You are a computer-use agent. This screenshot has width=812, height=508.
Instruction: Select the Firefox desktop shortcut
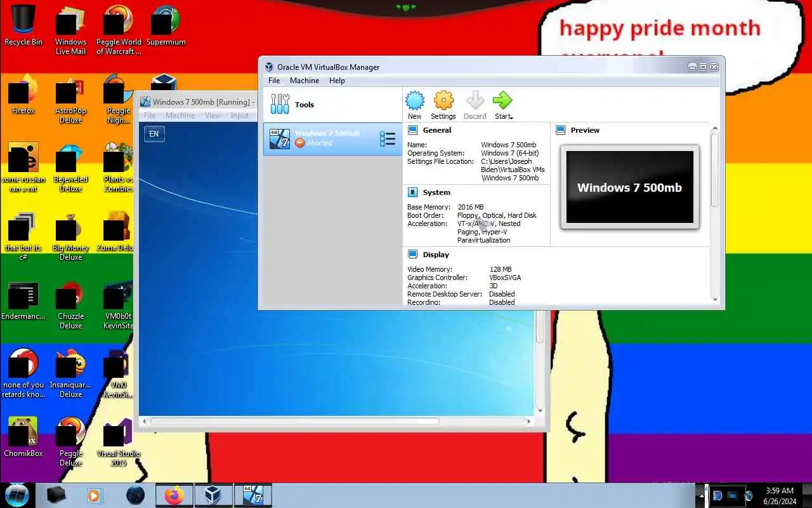coord(23,94)
